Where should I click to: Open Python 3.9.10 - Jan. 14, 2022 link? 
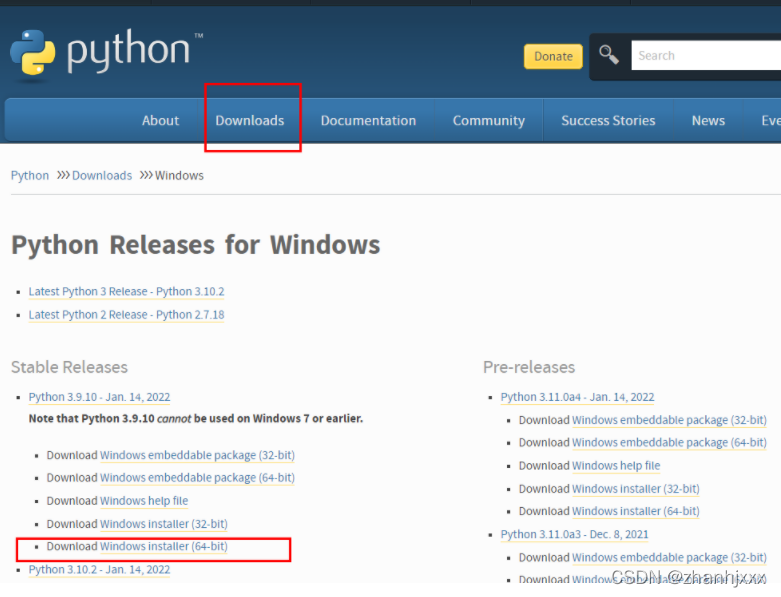[x=99, y=397]
